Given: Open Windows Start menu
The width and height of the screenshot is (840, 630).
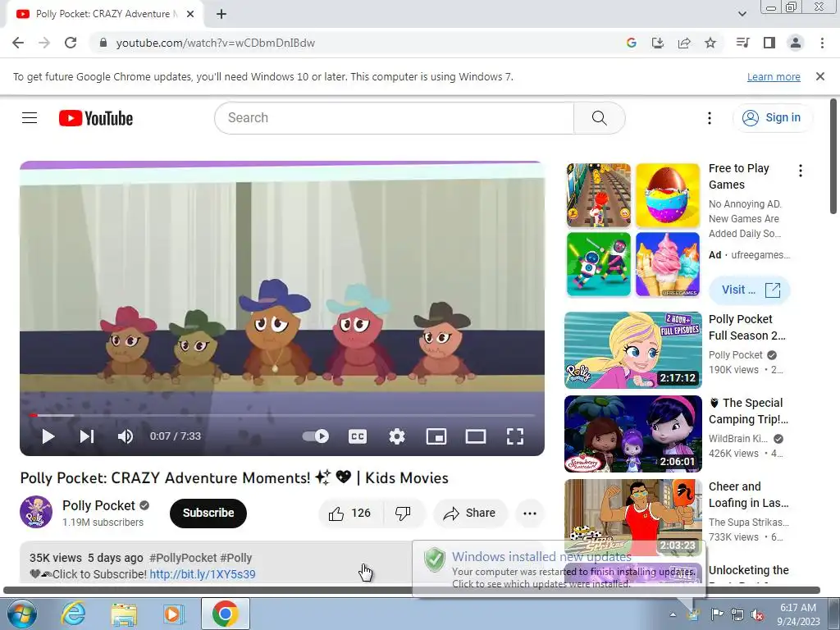Looking at the screenshot, I should pos(21,614).
